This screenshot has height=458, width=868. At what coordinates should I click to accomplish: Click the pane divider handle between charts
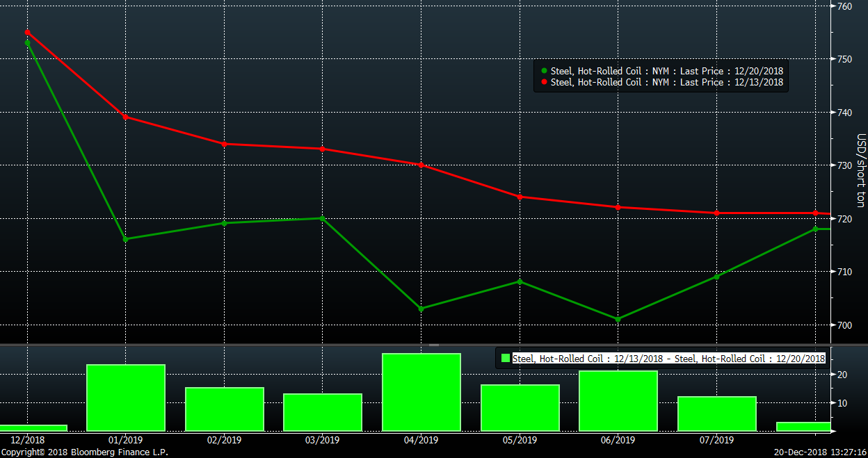434,345
